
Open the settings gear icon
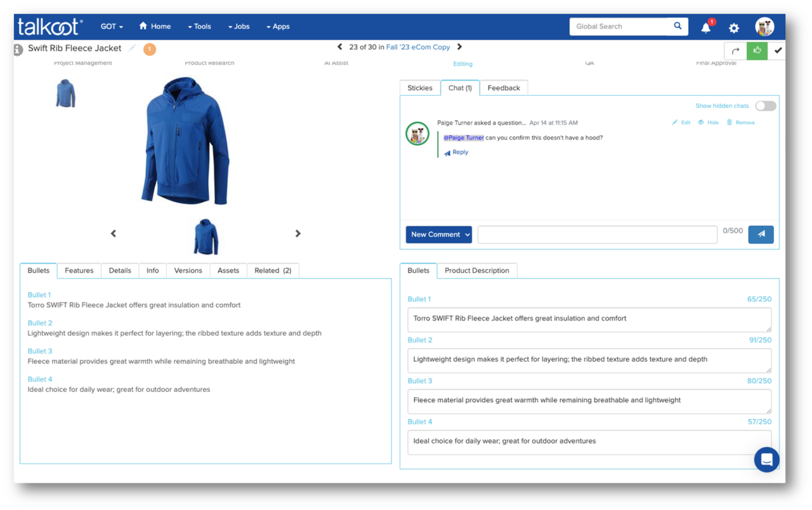(734, 28)
